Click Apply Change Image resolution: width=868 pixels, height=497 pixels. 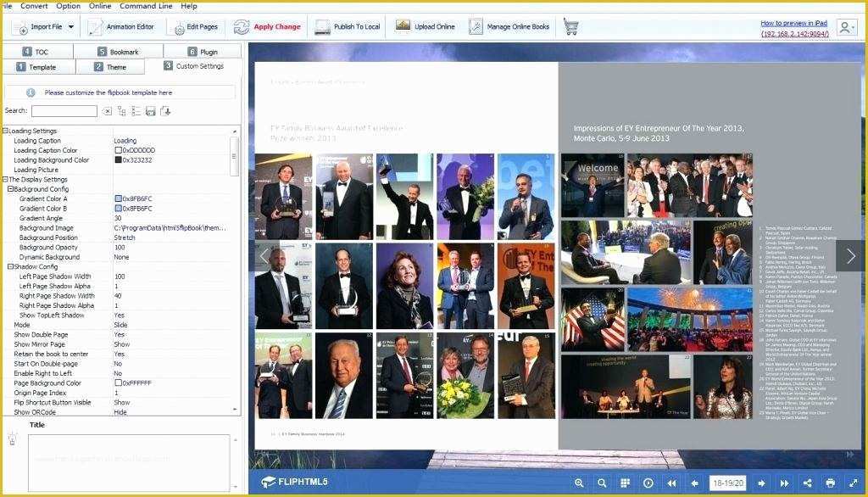267,26
